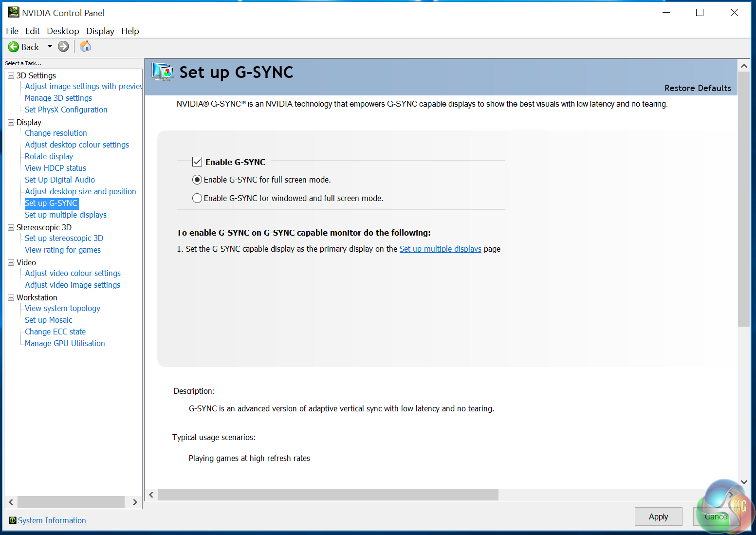Open the System Information link
The height and width of the screenshot is (535, 756).
(52, 520)
